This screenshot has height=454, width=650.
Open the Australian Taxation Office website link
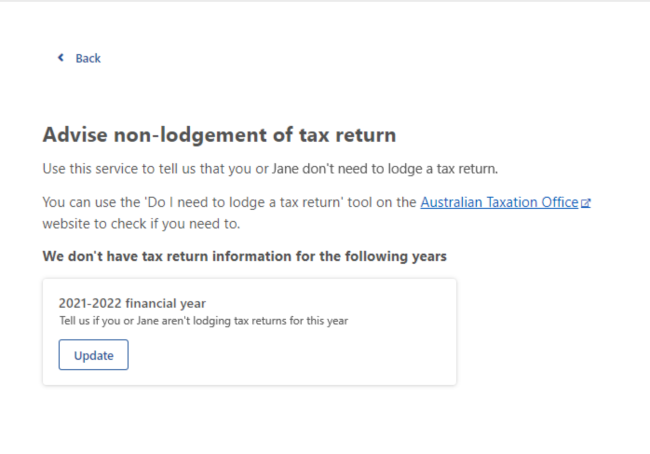(499, 202)
